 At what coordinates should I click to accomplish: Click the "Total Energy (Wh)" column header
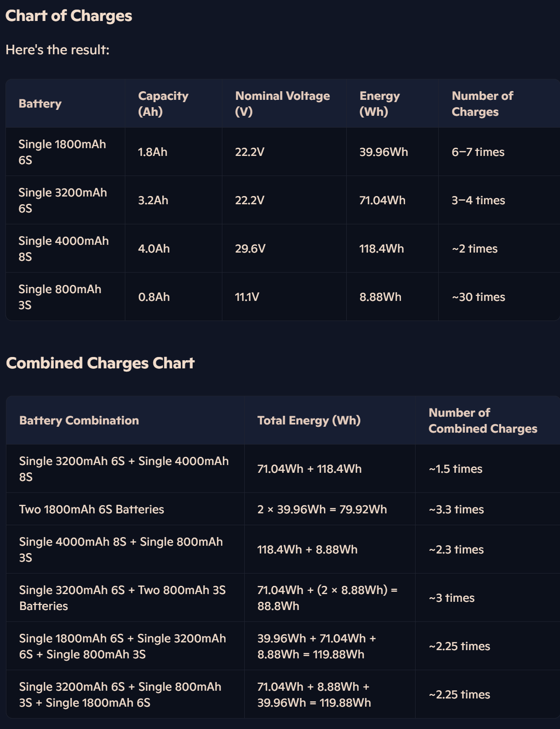pyautogui.click(x=309, y=420)
